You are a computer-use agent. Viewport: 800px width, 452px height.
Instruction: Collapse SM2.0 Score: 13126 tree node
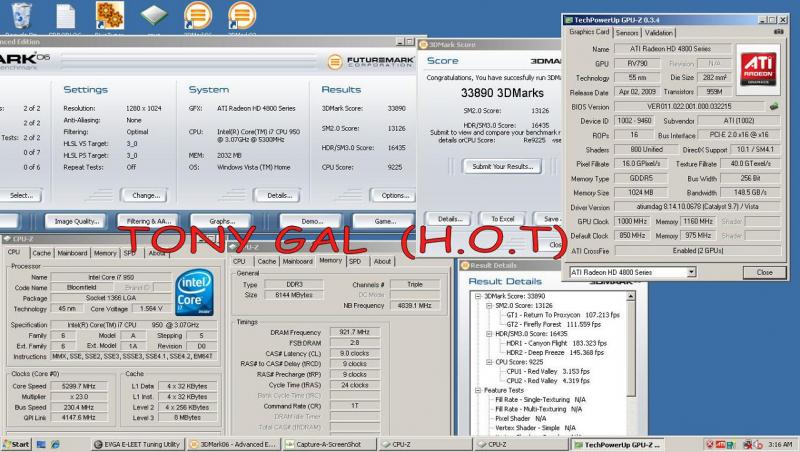click(489, 306)
